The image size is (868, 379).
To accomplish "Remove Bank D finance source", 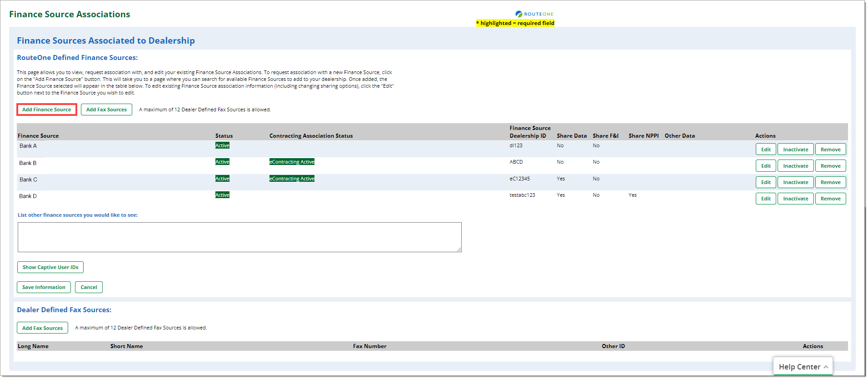I will 830,199.
